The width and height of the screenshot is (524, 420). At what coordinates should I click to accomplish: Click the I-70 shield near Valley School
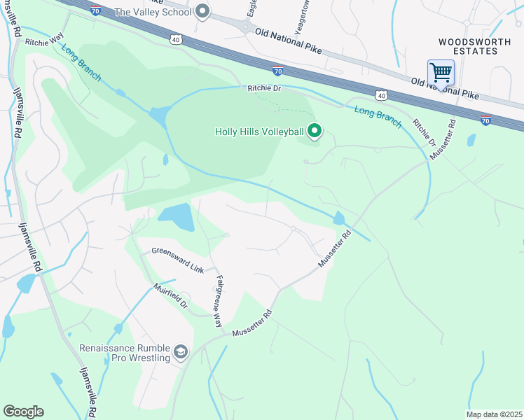(95, 10)
